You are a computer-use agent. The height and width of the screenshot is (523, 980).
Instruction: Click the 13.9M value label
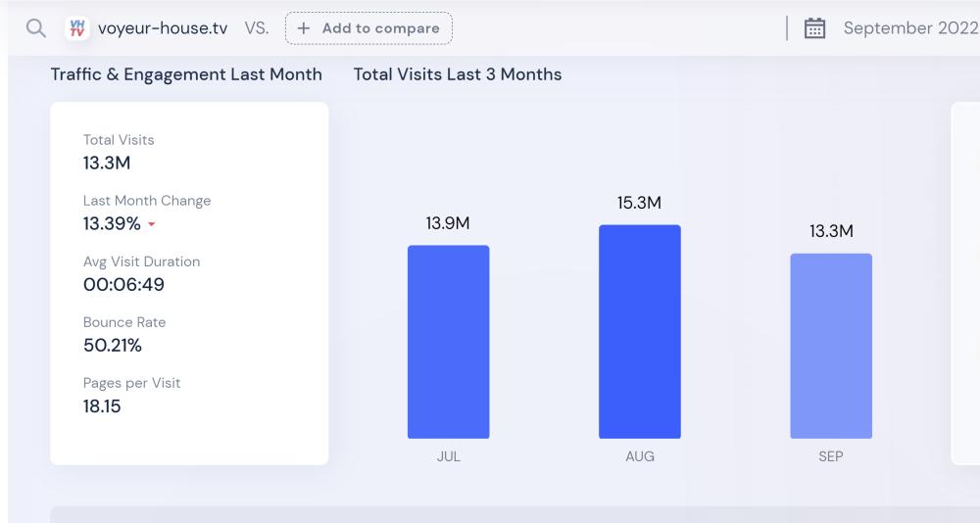[448, 223]
